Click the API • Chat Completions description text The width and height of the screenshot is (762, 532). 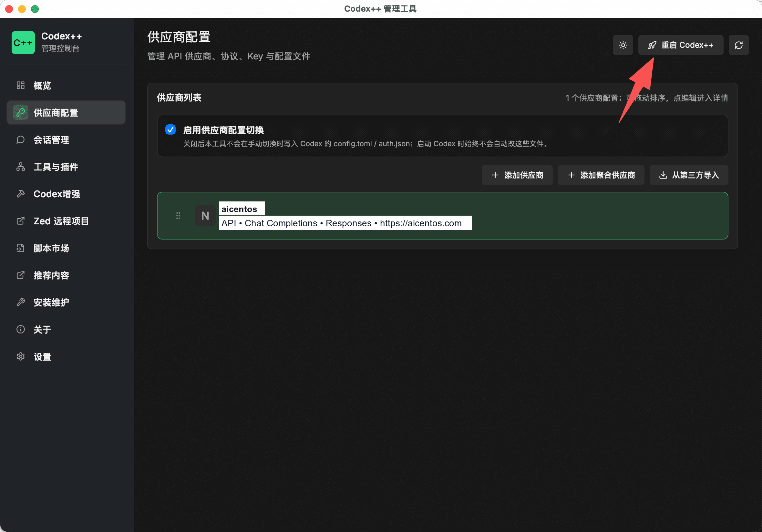click(x=342, y=223)
